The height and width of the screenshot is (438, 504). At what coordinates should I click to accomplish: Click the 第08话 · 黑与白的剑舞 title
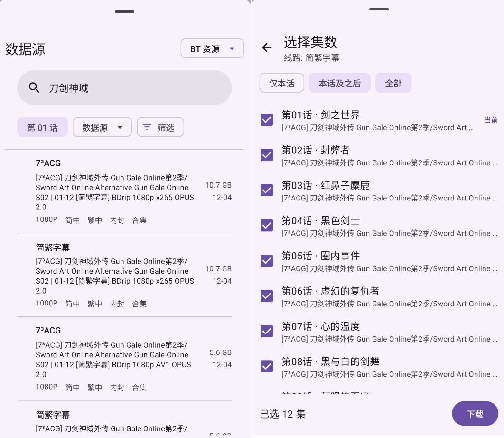click(330, 362)
